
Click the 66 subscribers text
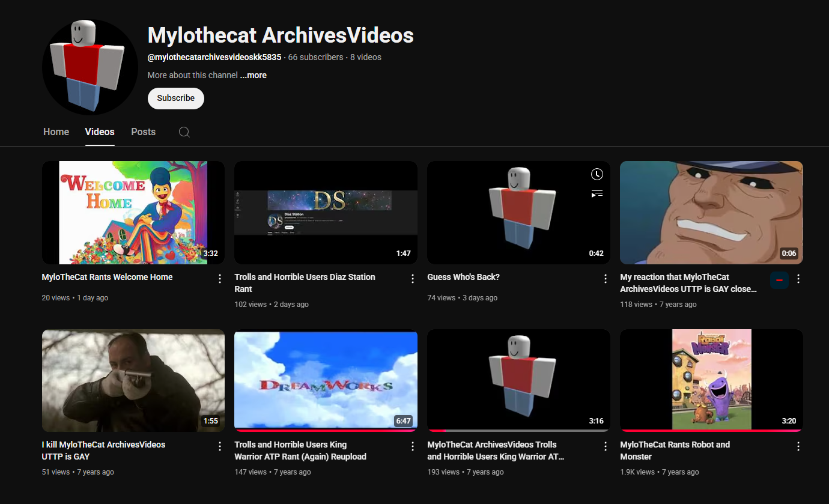(315, 57)
